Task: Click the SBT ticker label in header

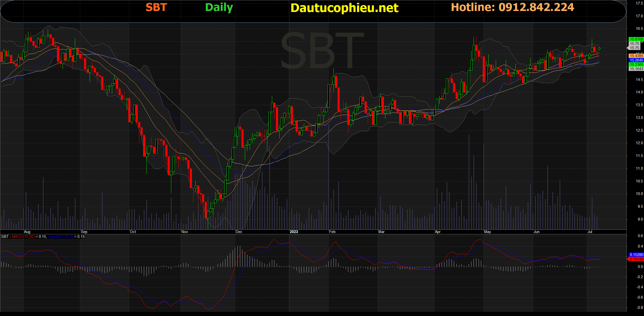Action: tap(156, 7)
